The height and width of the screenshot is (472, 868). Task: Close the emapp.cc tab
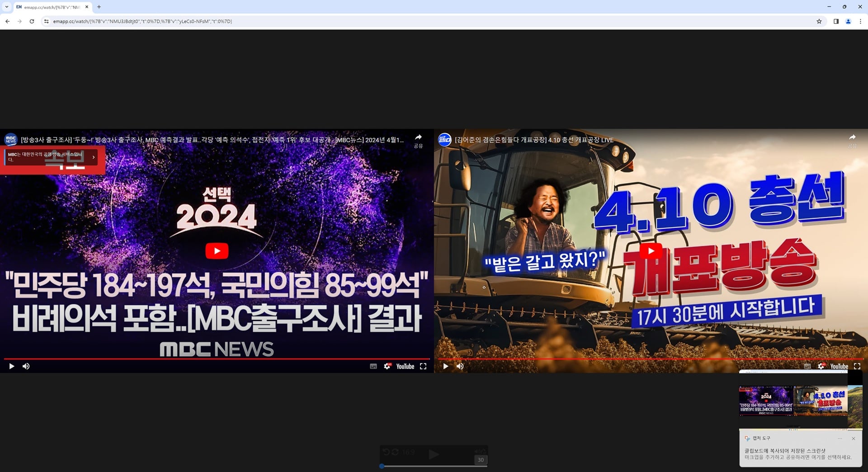pos(87,7)
